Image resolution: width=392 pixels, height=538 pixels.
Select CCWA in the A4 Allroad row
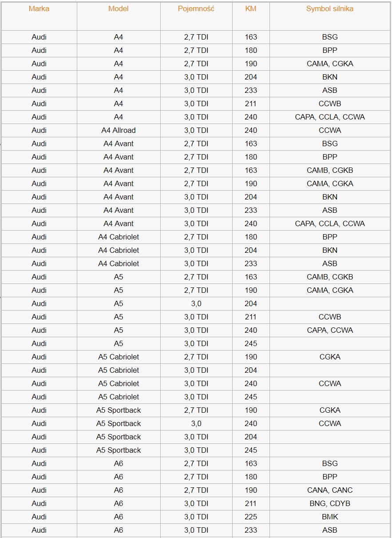pyautogui.click(x=330, y=130)
